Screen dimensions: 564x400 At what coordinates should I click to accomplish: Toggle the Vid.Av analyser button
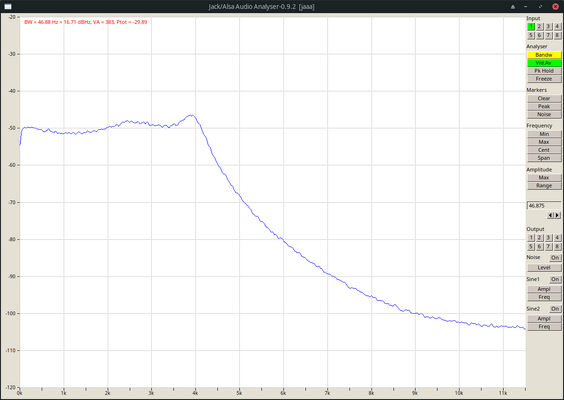[x=544, y=63]
